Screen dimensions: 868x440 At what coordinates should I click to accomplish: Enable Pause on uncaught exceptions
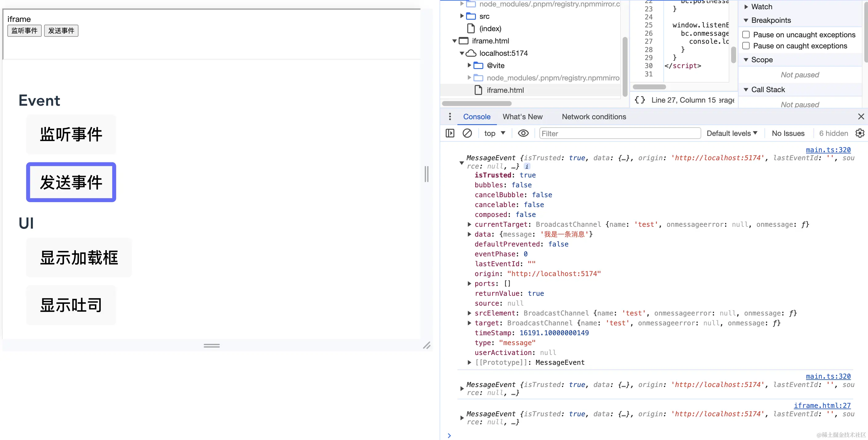pyautogui.click(x=746, y=35)
